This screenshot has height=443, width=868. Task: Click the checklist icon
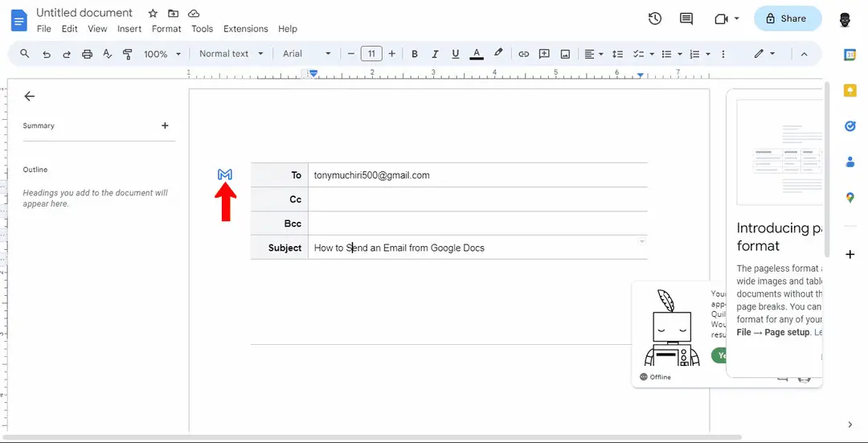tap(638, 54)
